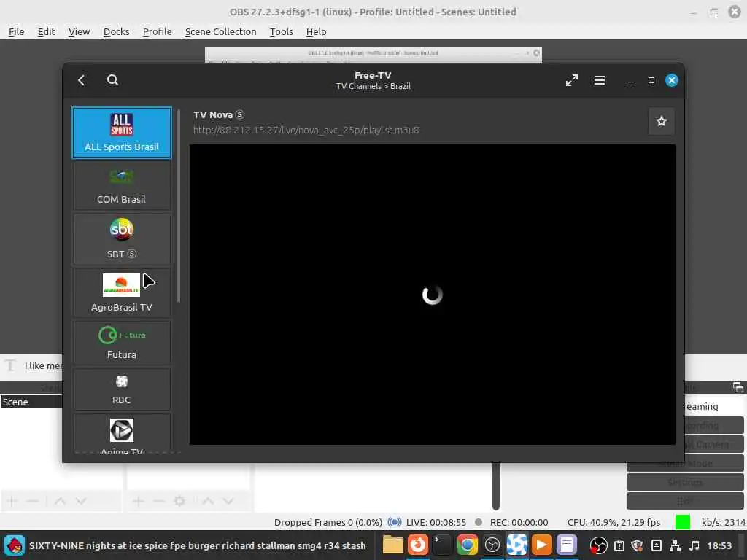Open the files folder in taskbar
Image resolution: width=747 pixels, height=560 pixels.
click(x=393, y=545)
